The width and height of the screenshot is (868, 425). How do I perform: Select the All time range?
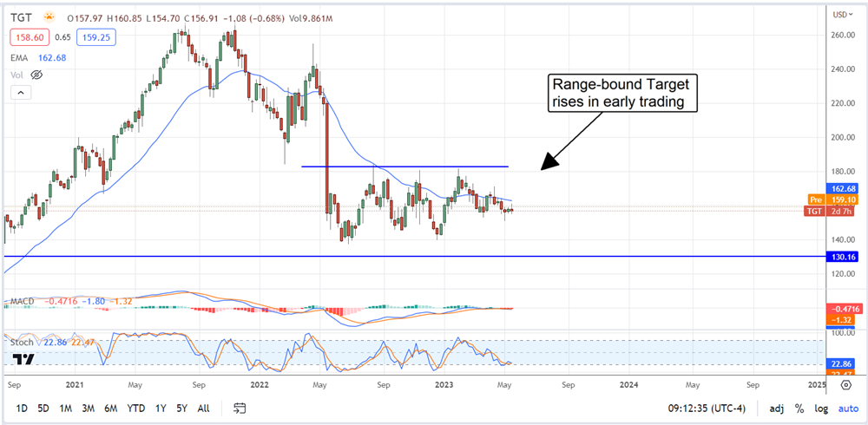coord(204,409)
